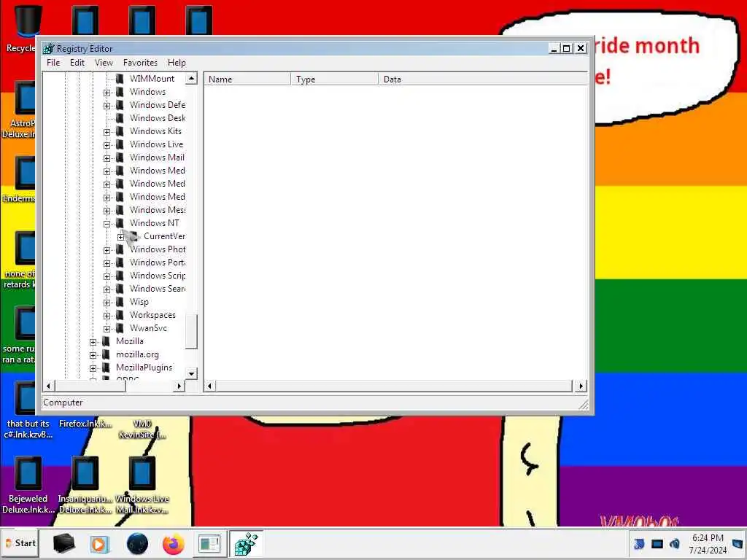747x560 pixels.
Task: Select the folder icon beside Wisp
Action: pyautogui.click(x=120, y=302)
